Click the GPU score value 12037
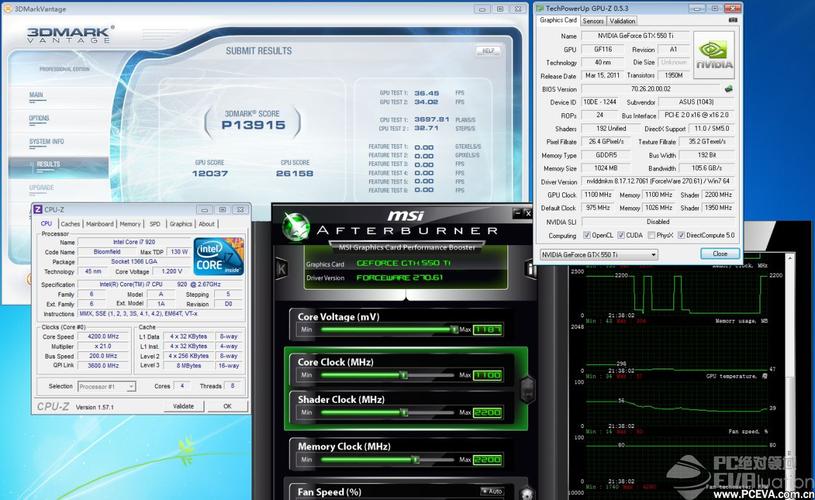This screenshot has width=815, height=500. (x=210, y=173)
